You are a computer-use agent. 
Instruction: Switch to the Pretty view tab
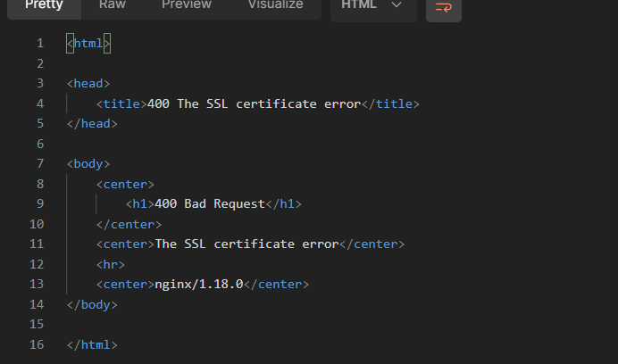tap(43, 5)
